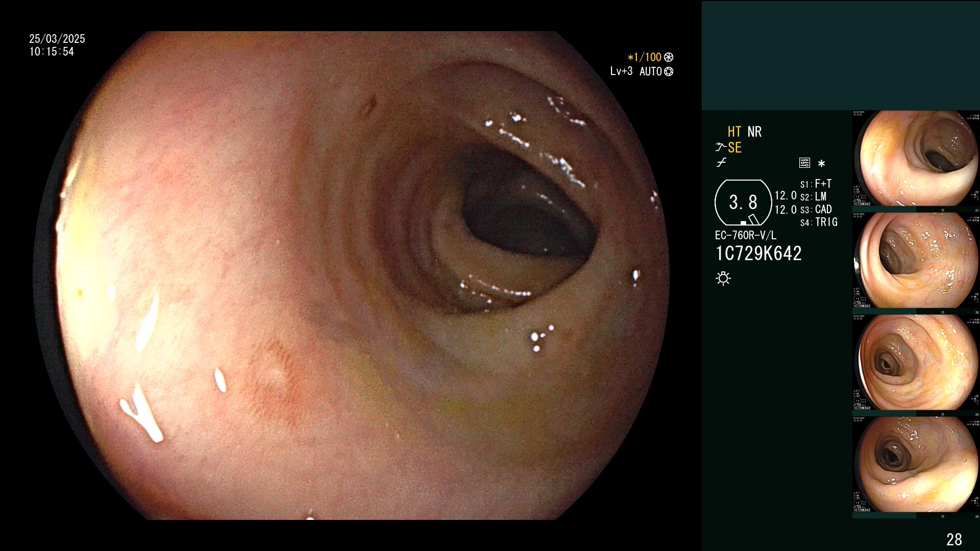Image resolution: width=980 pixels, height=551 pixels.
Task: Click the upper 12.0 value
Action: (786, 195)
